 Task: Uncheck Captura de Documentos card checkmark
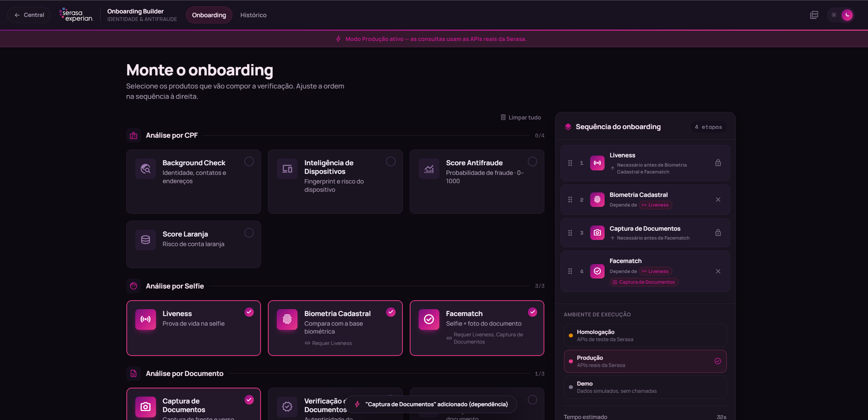249,400
